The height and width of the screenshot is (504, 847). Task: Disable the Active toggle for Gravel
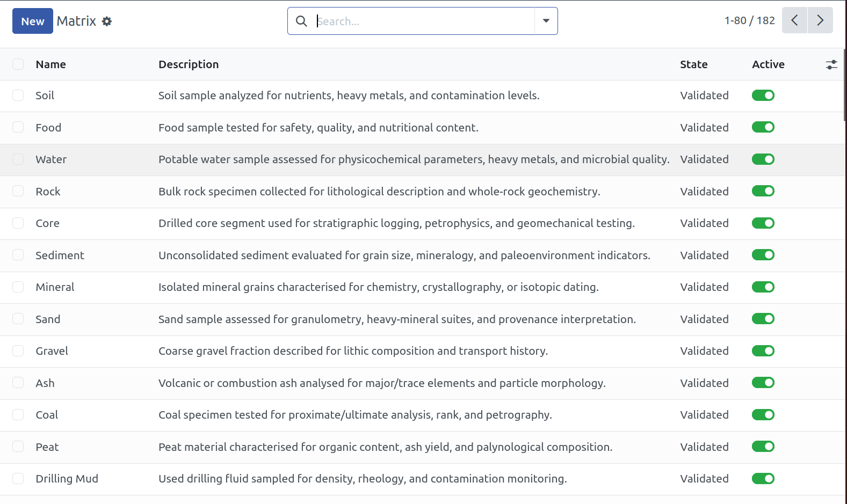click(763, 351)
